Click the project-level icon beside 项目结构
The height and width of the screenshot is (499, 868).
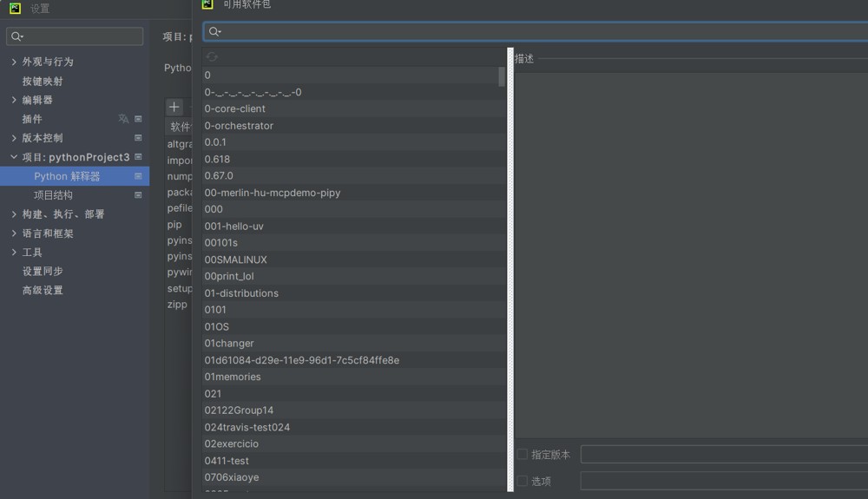(138, 195)
